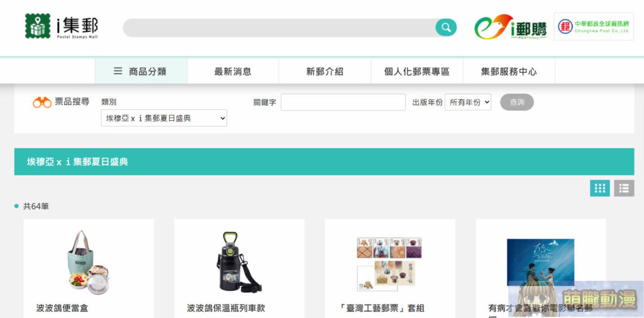Open the Chunghwa Post global site logo
Screen dimensions: 644x318
point(593,26)
